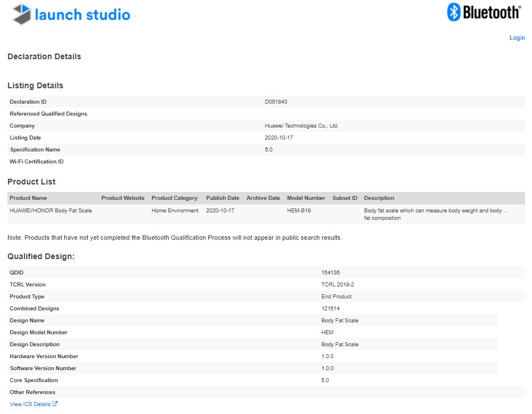Click the Subset ID column header
Screen dimensions: 532x414
coord(345,198)
